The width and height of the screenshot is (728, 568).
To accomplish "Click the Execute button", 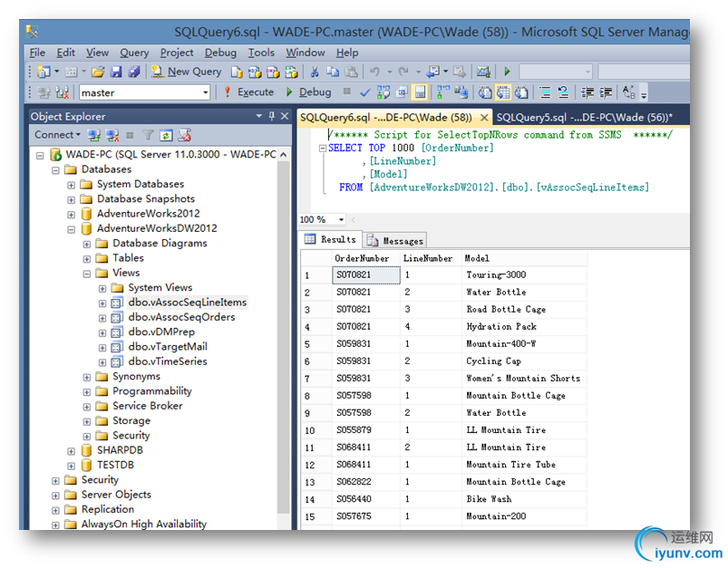I will (248, 92).
